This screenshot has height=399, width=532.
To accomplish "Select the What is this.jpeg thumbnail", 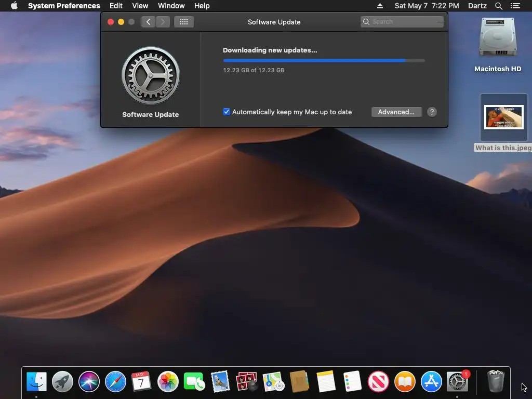I will click(x=504, y=117).
